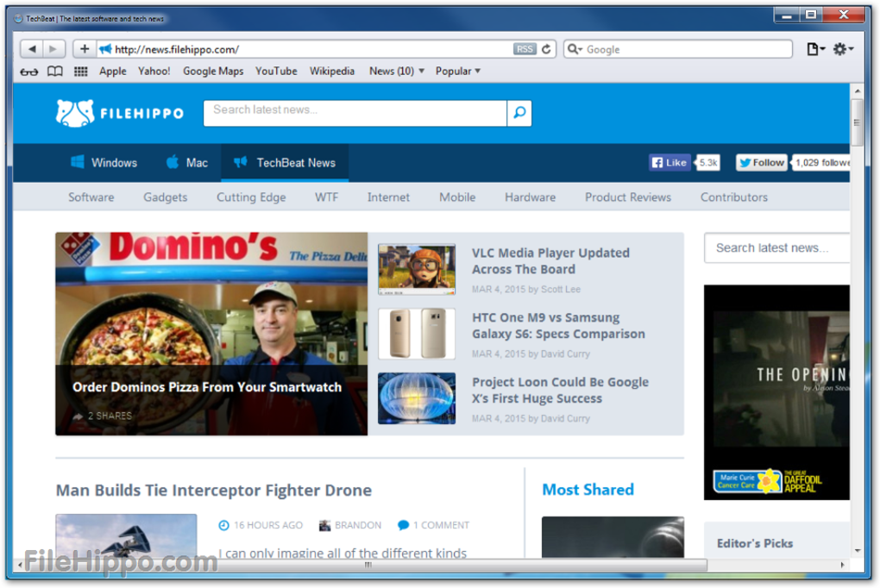Go back with the browser back arrow
Screen dimensions: 880x588
[x=32, y=49]
